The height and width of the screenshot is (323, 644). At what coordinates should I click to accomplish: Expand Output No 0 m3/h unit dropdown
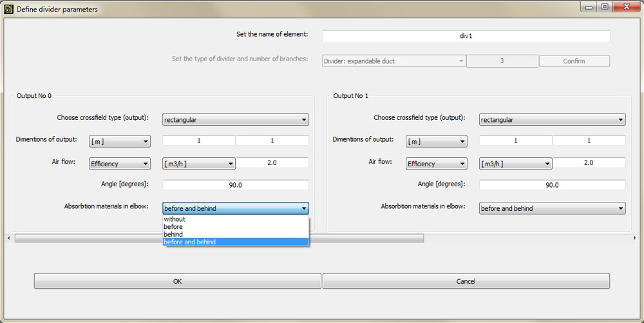click(x=199, y=164)
